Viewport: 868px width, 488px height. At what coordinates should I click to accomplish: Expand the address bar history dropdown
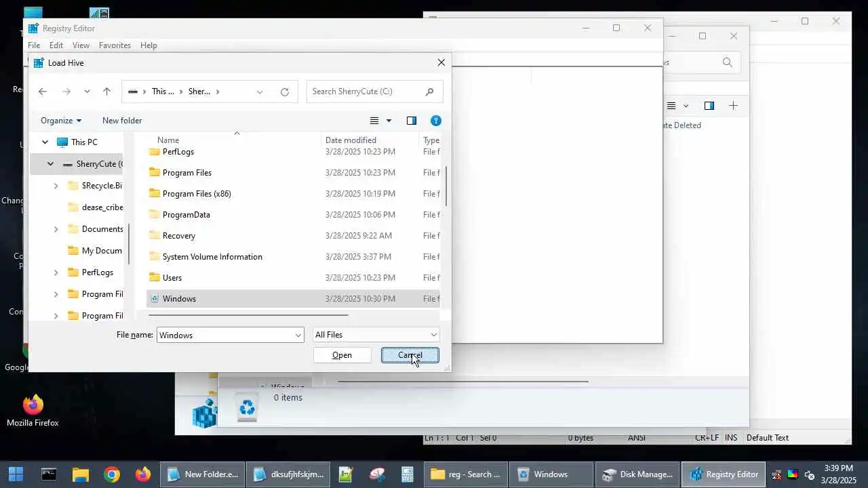[259, 91]
